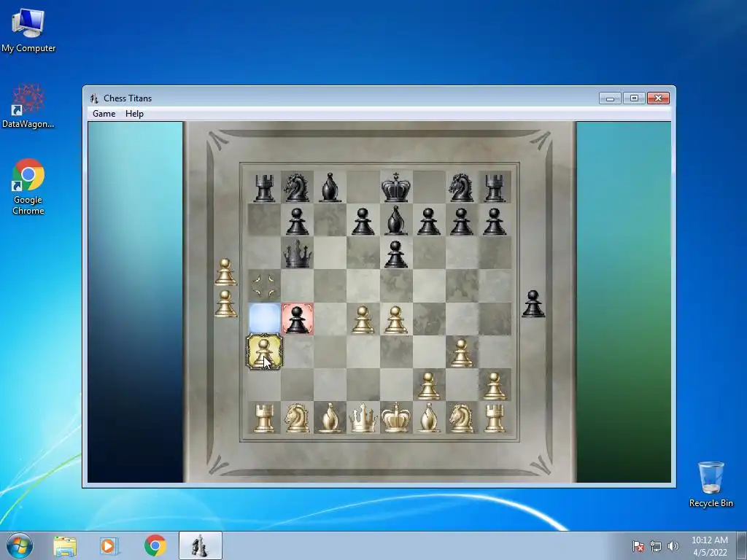Select the white knight on g1
The height and width of the screenshot is (560, 747).
462,418
